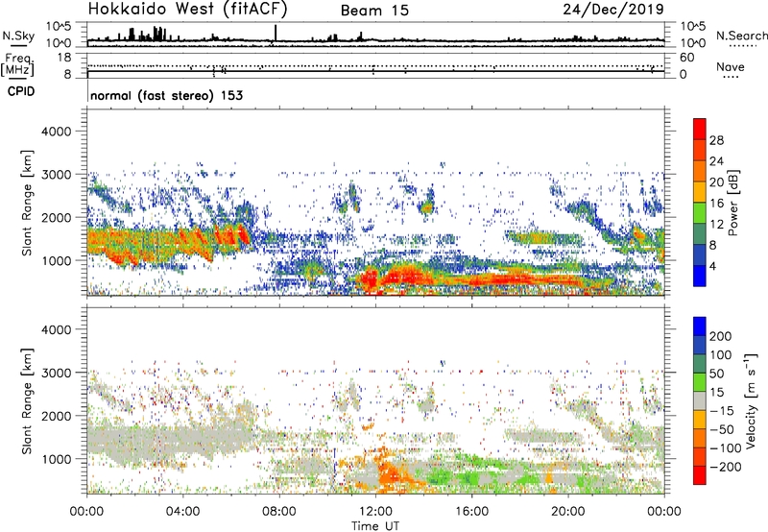Click the 'Time UT' axis label
The width and height of the screenshot is (768, 532).
(375, 526)
